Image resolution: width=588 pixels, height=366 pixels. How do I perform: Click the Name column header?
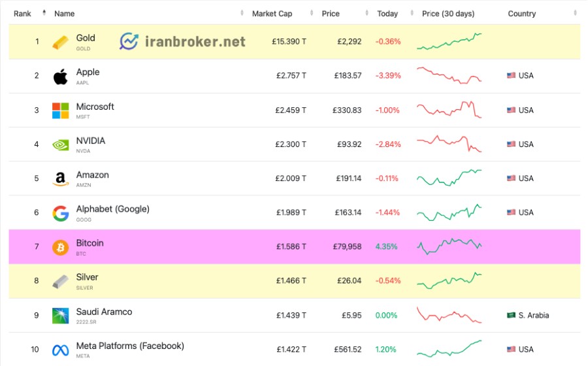click(65, 14)
